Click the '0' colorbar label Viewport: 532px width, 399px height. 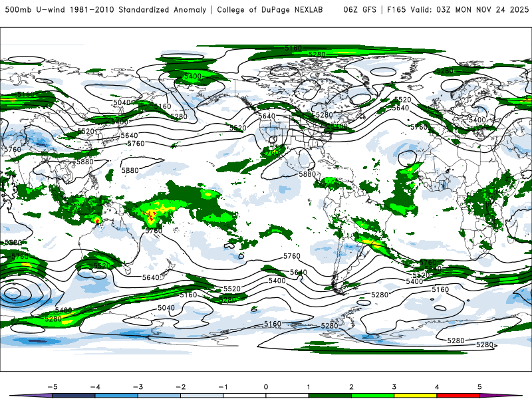(x=266, y=387)
